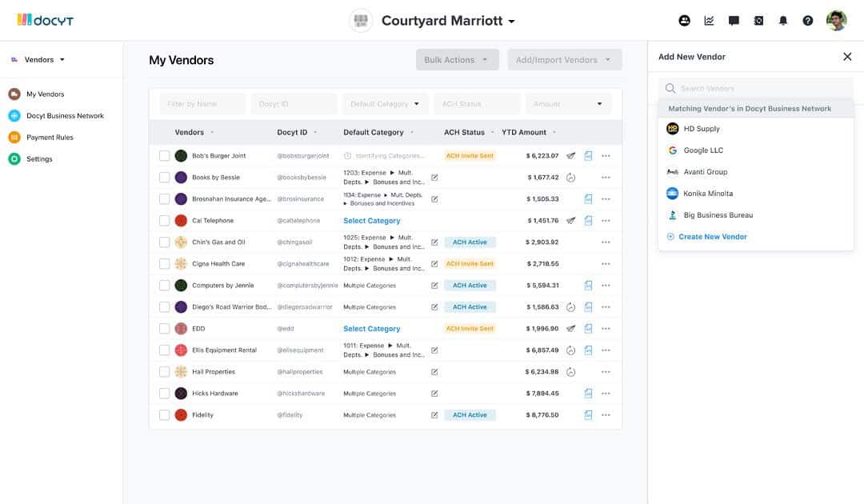
Task: Sort by the Vendors column header
Action: point(189,132)
